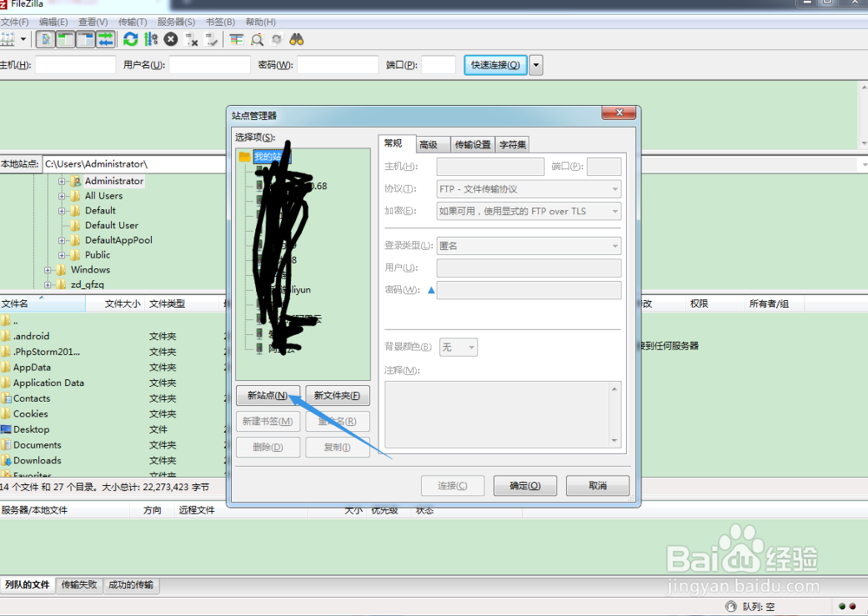
Task: Click the reconnect to last server icon
Action: [212, 39]
